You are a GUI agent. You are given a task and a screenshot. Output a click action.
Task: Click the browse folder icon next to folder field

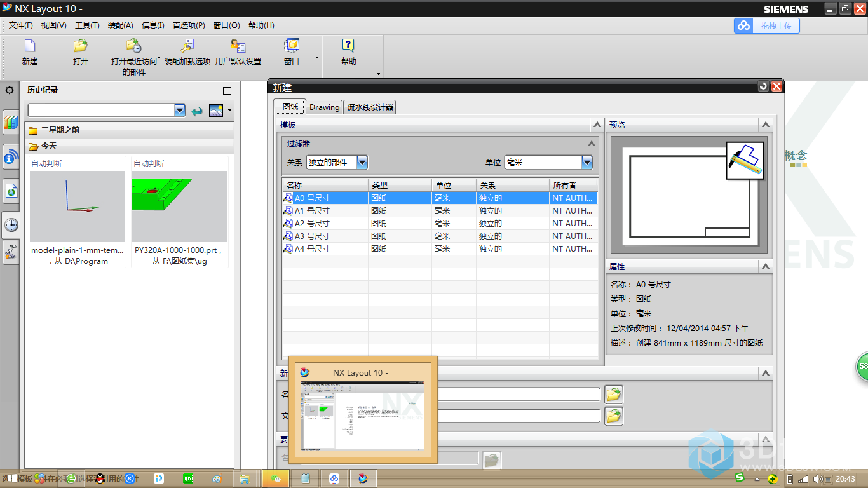pyautogui.click(x=613, y=416)
